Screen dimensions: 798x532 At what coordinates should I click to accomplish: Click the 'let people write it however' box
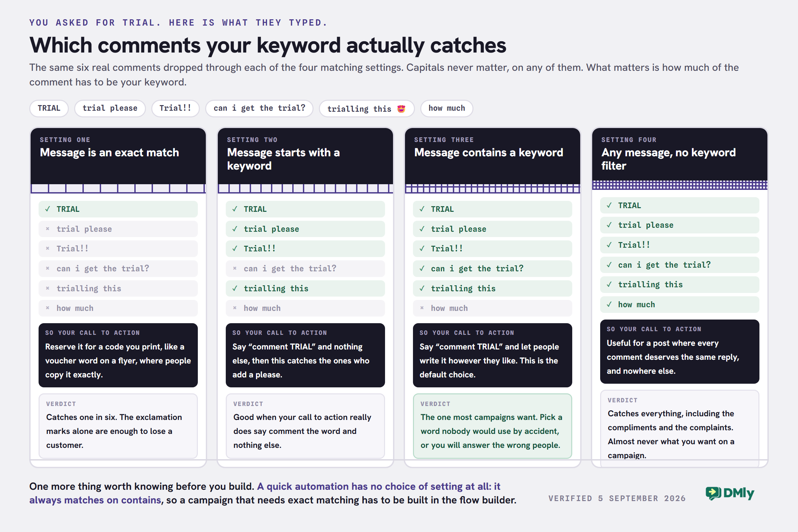point(493,355)
